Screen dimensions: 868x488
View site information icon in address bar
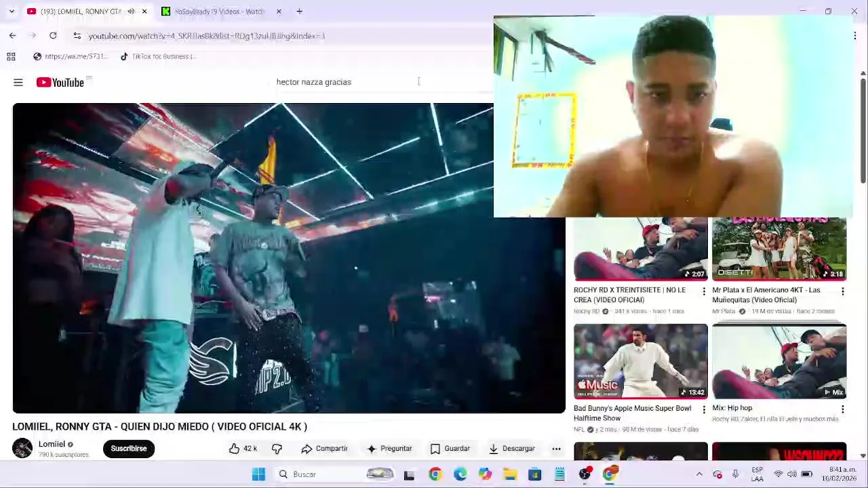77,35
